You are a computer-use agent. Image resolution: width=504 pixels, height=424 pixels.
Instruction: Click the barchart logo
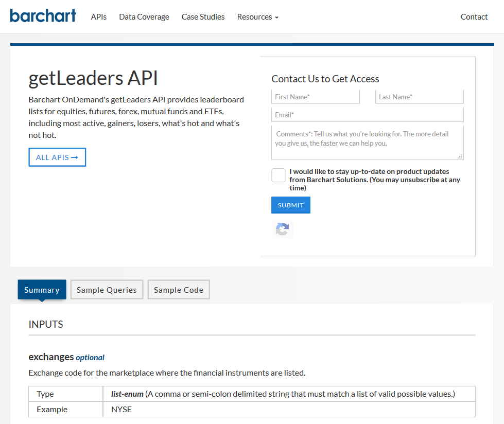pos(43,16)
